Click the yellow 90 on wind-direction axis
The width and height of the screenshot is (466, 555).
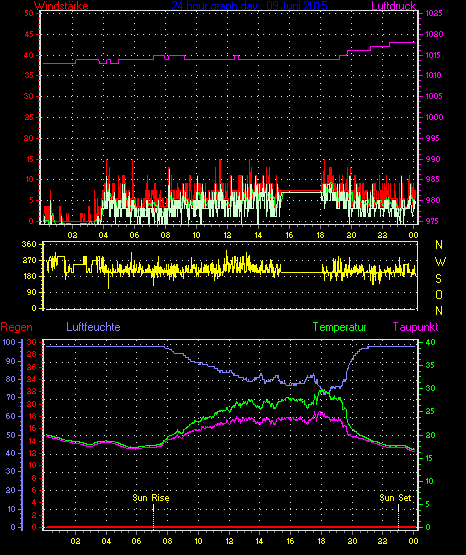coord(31,292)
